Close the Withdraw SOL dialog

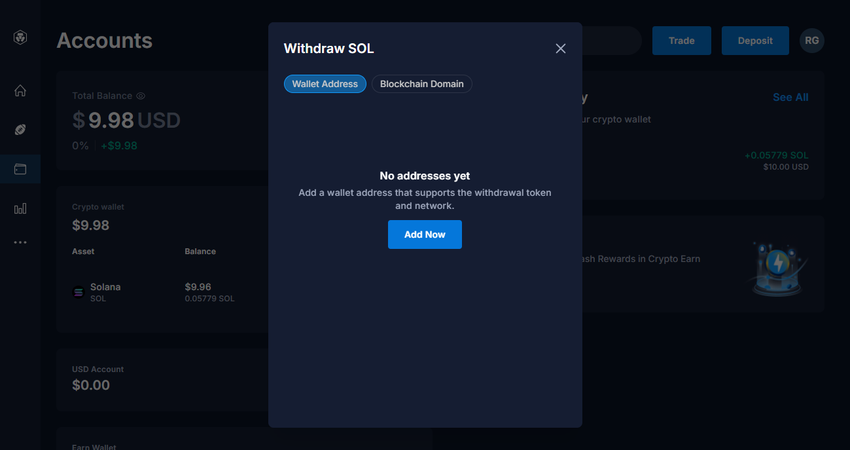pyautogui.click(x=561, y=49)
